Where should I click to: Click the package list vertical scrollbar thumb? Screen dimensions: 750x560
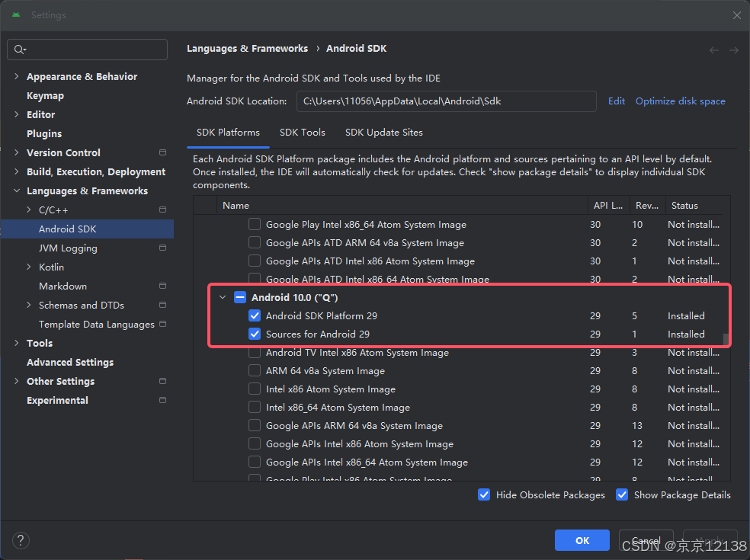[726, 339]
